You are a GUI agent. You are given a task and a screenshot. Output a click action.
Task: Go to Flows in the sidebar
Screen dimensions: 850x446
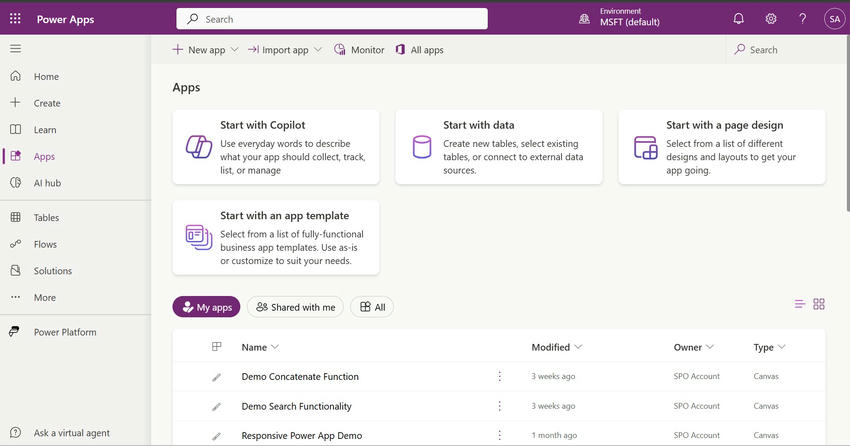tap(46, 244)
